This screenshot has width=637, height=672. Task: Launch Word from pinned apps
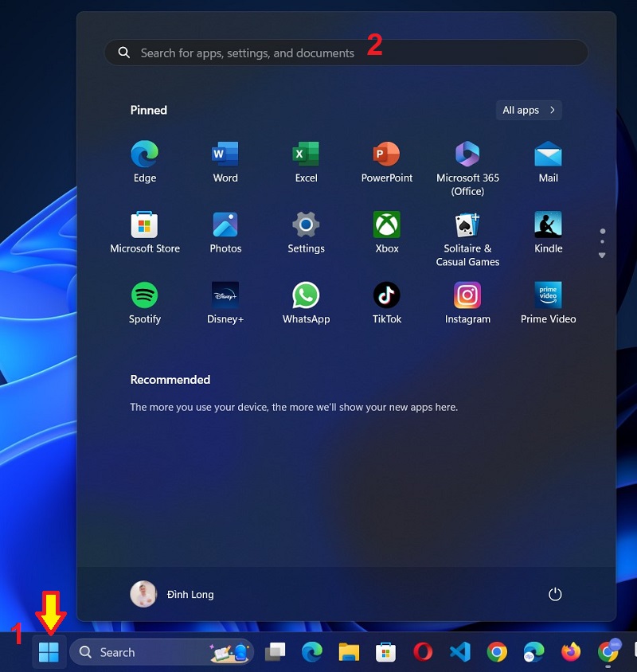click(225, 162)
